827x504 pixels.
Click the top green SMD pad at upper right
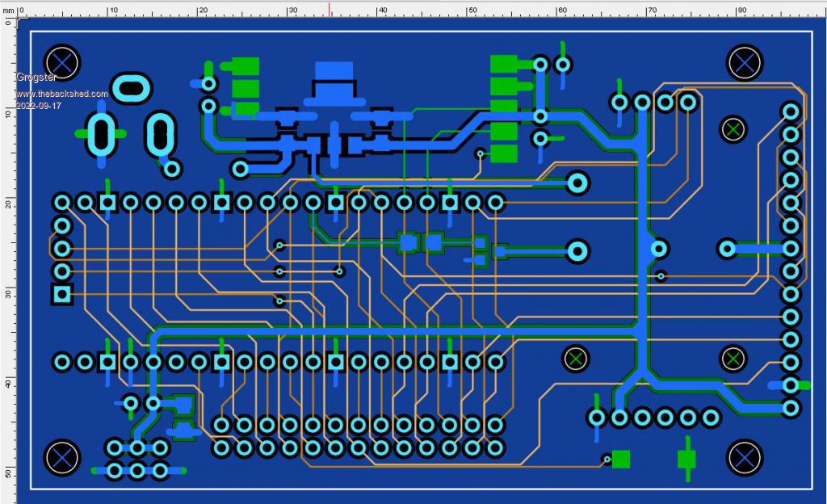tap(503, 64)
